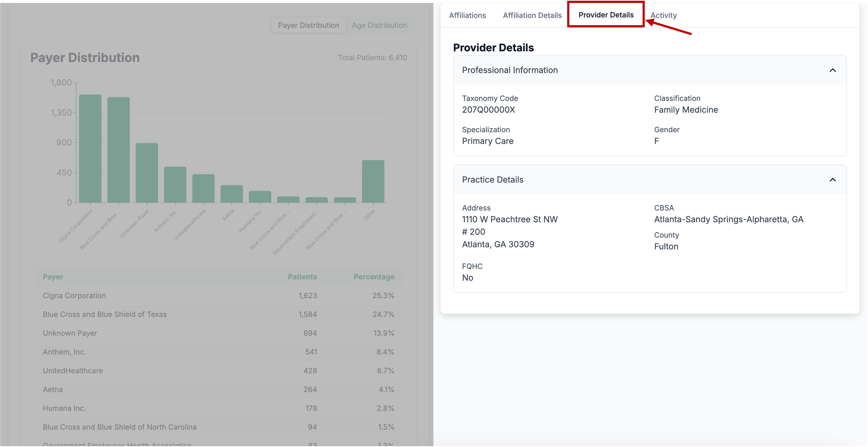The image size is (868, 447).
Task: Open the Affiliations tab
Action: tap(467, 15)
